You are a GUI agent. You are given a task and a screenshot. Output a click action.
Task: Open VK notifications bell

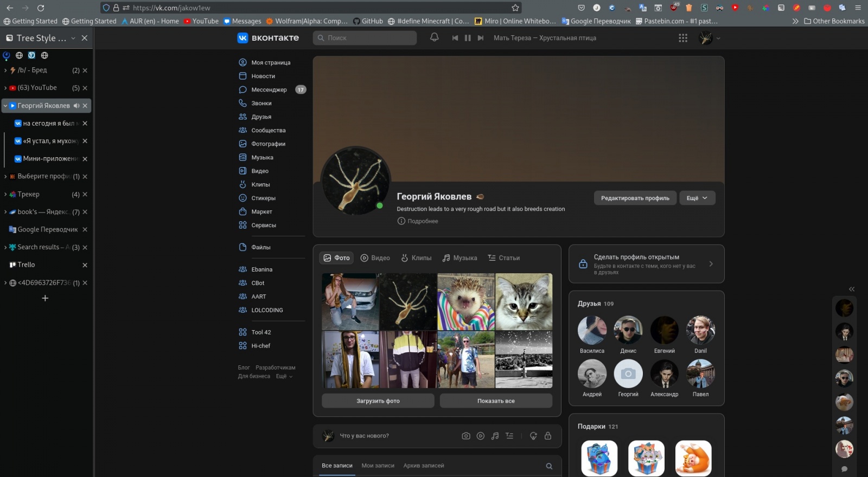(x=434, y=37)
